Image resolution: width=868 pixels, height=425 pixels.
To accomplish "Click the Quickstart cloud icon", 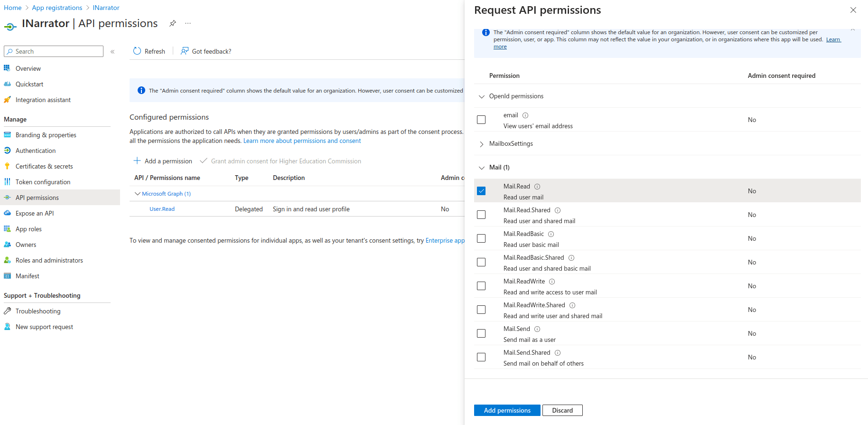I will (x=7, y=84).
